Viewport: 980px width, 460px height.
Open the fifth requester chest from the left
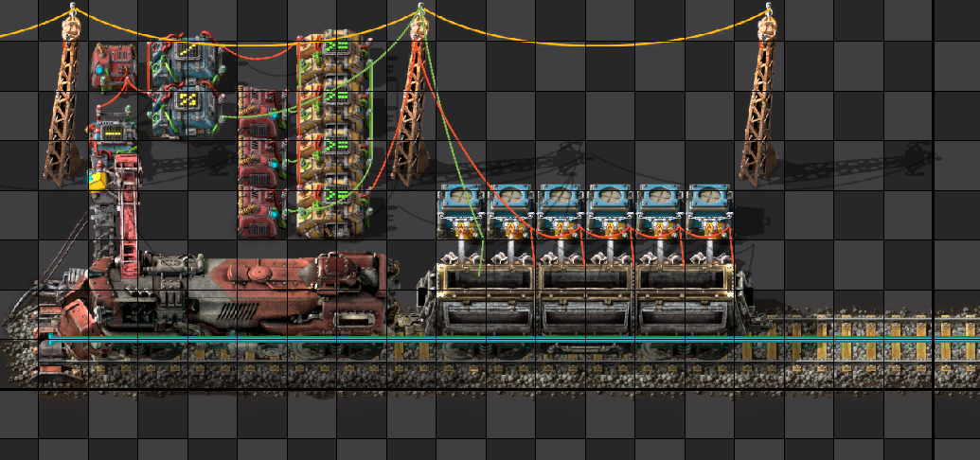click(x=661, y=203)
